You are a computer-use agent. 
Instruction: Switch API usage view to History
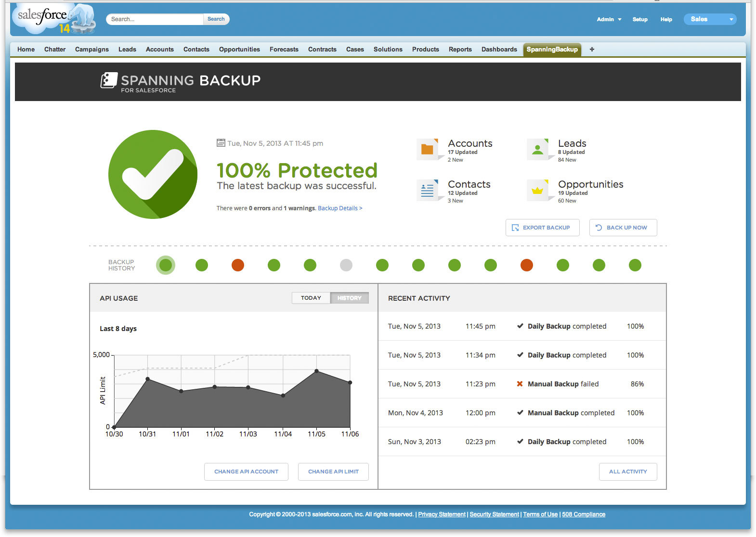(350, 298)
